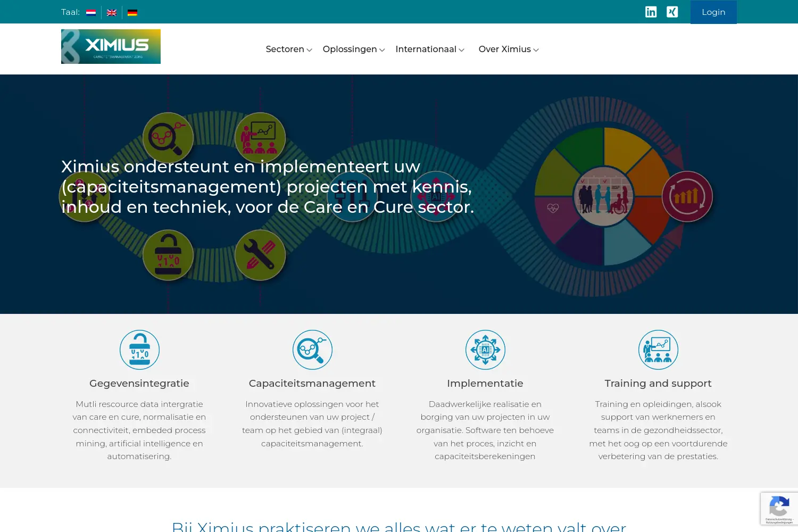Image resolution: width=798 pixels, height=532 pixels.
Task: Open the LinkedIn profile icon
Action: 651,12
